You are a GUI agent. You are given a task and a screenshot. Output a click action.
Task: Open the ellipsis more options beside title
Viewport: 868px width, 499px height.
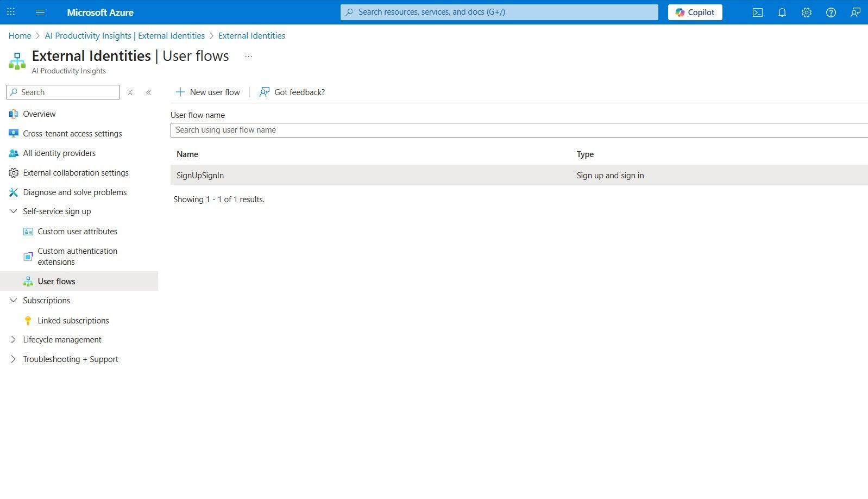(248, 57)
